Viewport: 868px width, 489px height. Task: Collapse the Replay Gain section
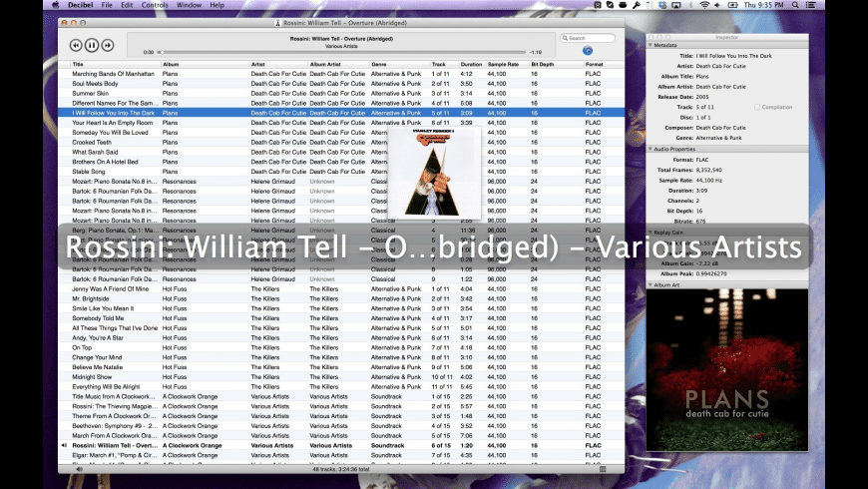pos(651,233)
